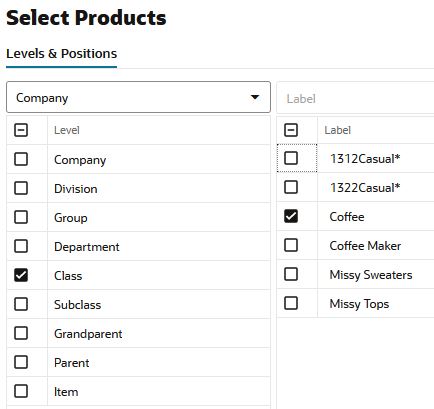Click the Missy Tops label text
This screenshot has width=434, height=409.
point(359,304)
